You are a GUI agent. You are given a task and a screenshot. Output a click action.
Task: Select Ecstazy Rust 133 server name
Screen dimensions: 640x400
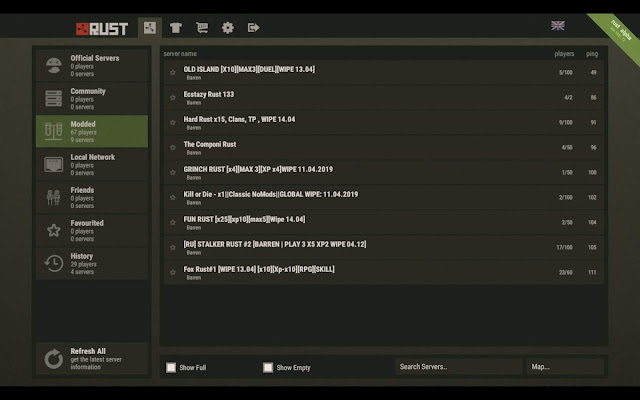click(209, 94)
